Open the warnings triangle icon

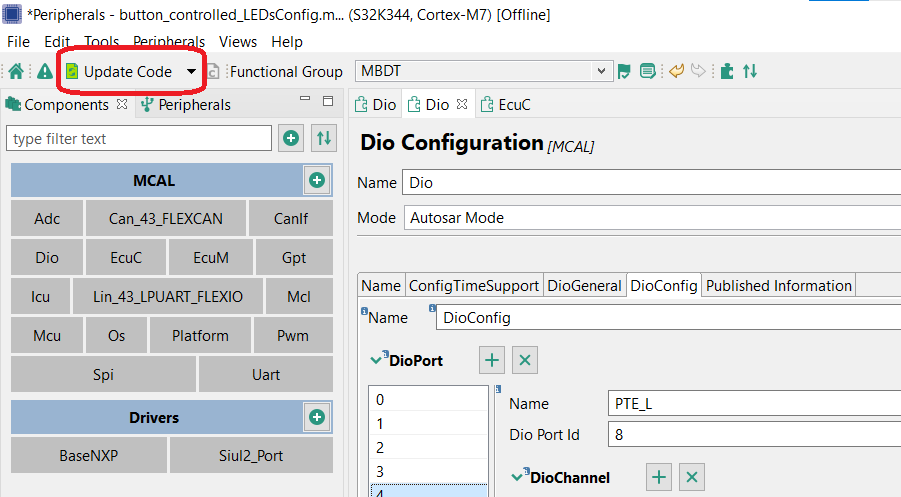click(45, 71)
